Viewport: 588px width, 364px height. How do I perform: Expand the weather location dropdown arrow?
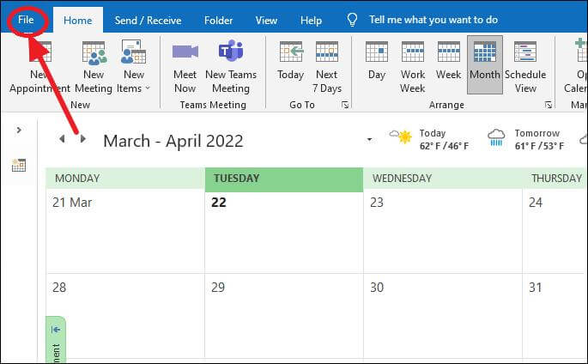[369, 140]
